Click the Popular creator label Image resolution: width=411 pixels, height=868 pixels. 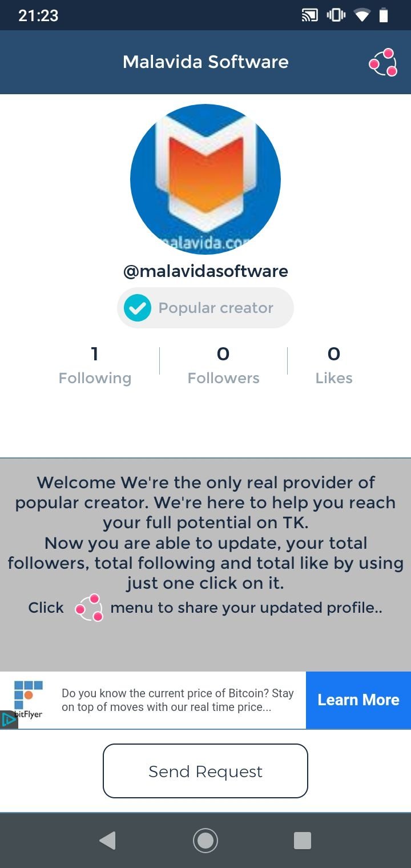216,308
